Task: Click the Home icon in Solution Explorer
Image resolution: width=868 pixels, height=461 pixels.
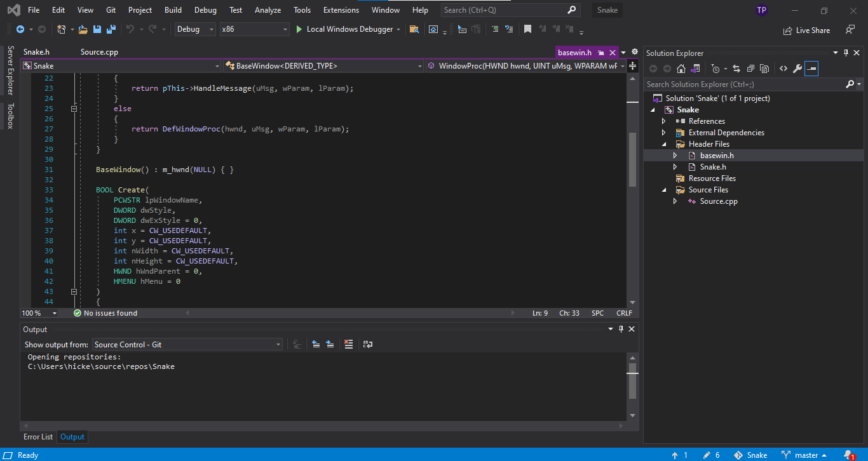Action: [x=681, y=69]
